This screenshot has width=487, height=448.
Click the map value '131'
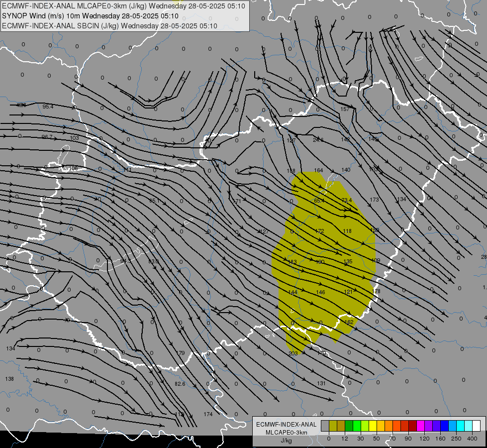321,383
